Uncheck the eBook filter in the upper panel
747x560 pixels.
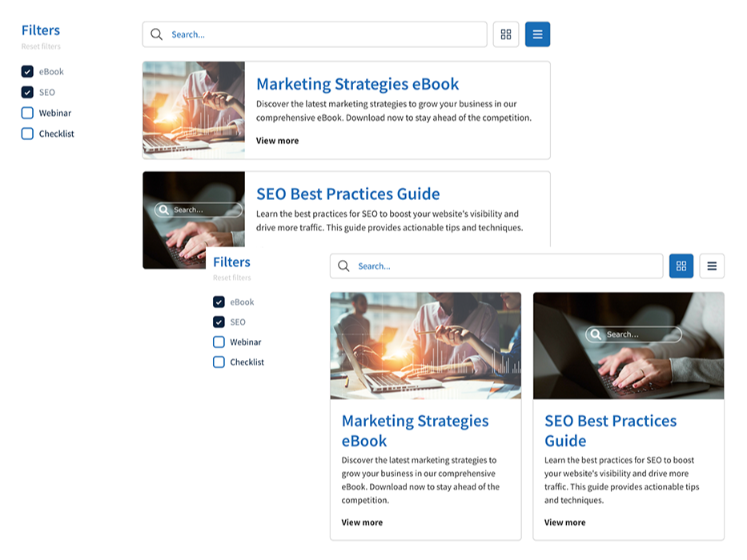tap(27, 72)
